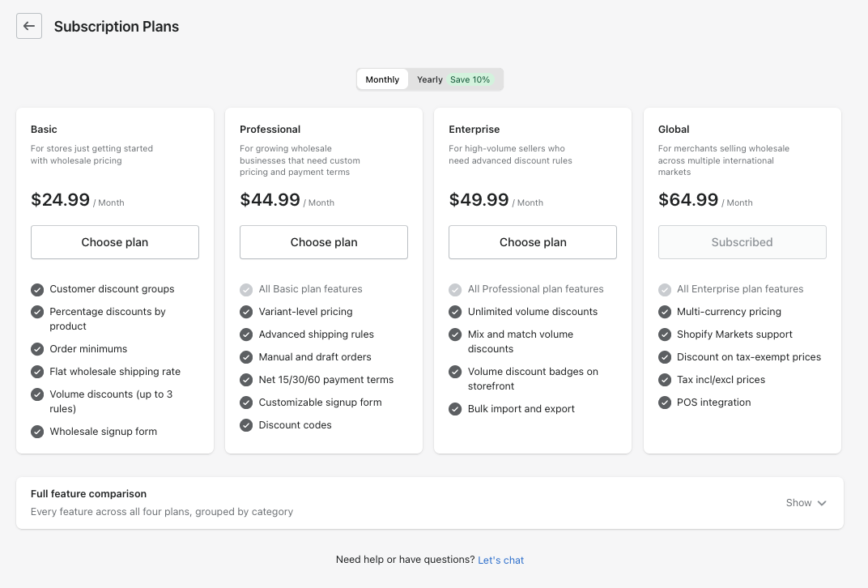Click the Subscribed button on Global plan
Screen dimensions: 868x588
tap(742, 242)
